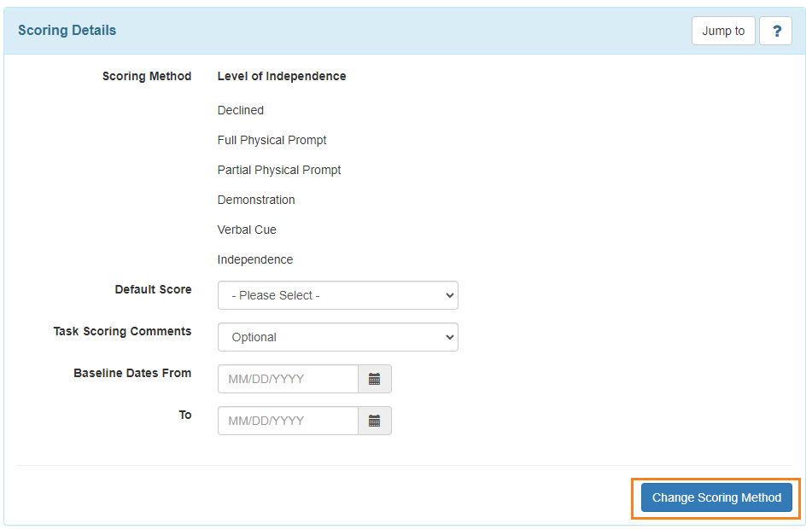Click the Independence score level
Image resolution: width=812 pixels, height=529 pixels.
click(x=254, y=260)
